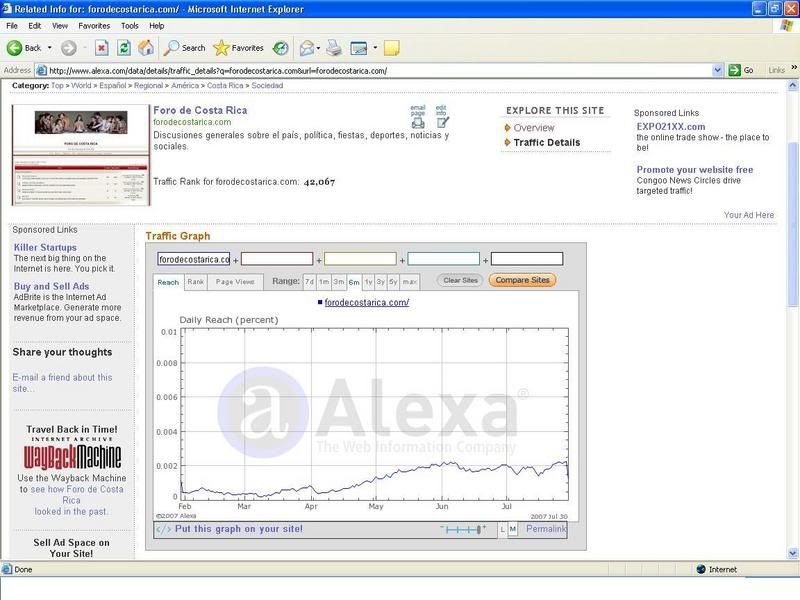The image size is (800, 600).
Task: Click the embed code brackets icon
Action: coord(163,529)
